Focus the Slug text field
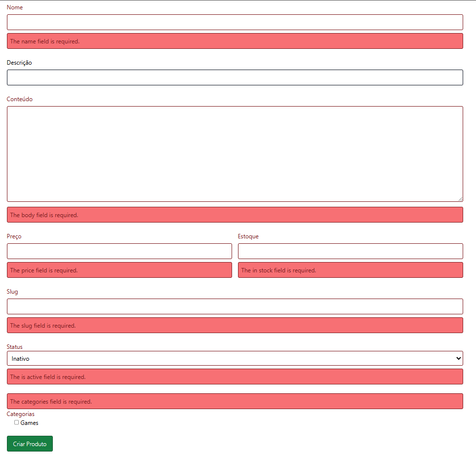Image resolution: width=476 pixels, height=454 pixels. click(235, 306)
